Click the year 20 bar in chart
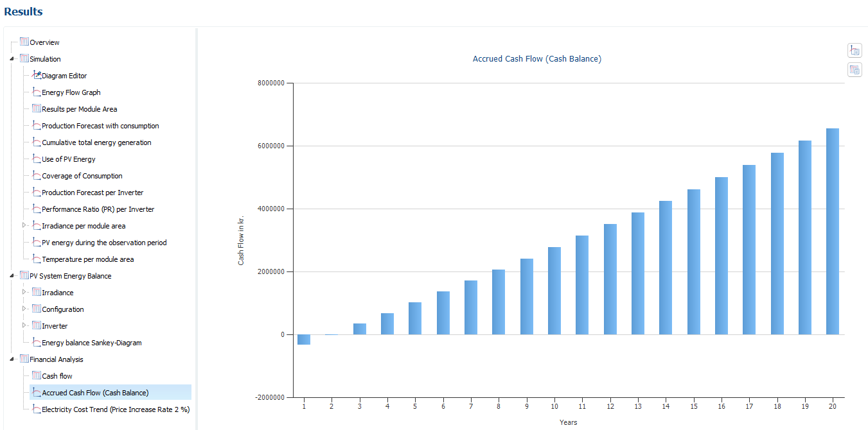The height and width of the screenshot is (430, 868). [832, 231]
